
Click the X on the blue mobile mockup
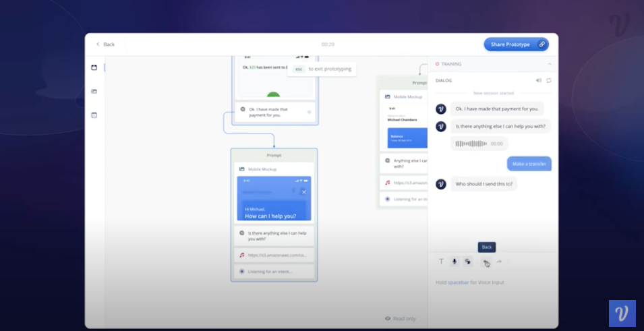click(x=304, y=192)
